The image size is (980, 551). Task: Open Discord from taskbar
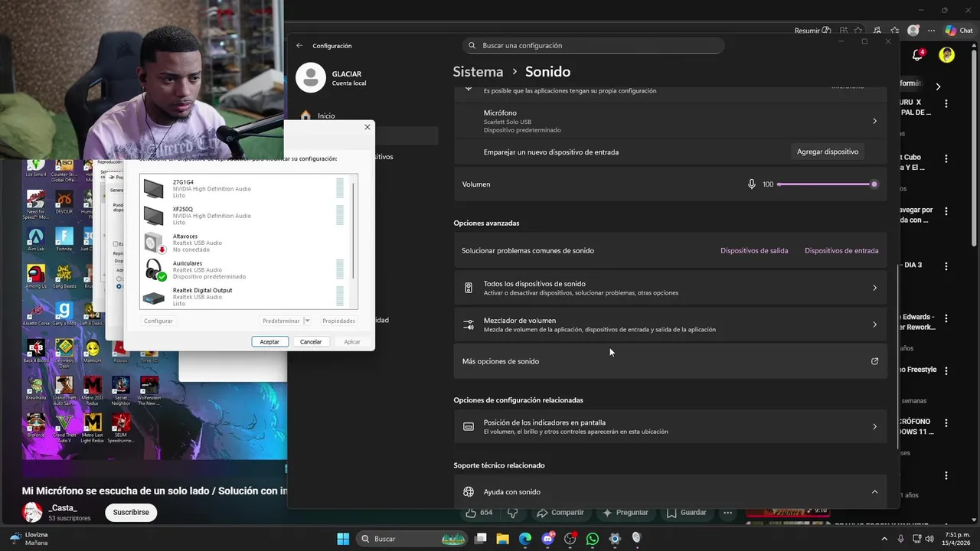[x=547, y=539]
